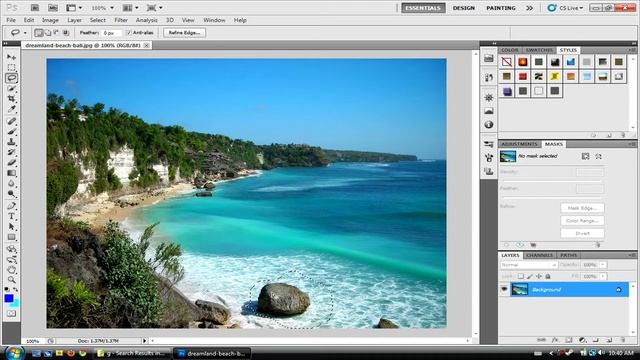The width and height of the screenshot is (640, 360).
Task: Open the File menu
Action: tap(11, 20)
